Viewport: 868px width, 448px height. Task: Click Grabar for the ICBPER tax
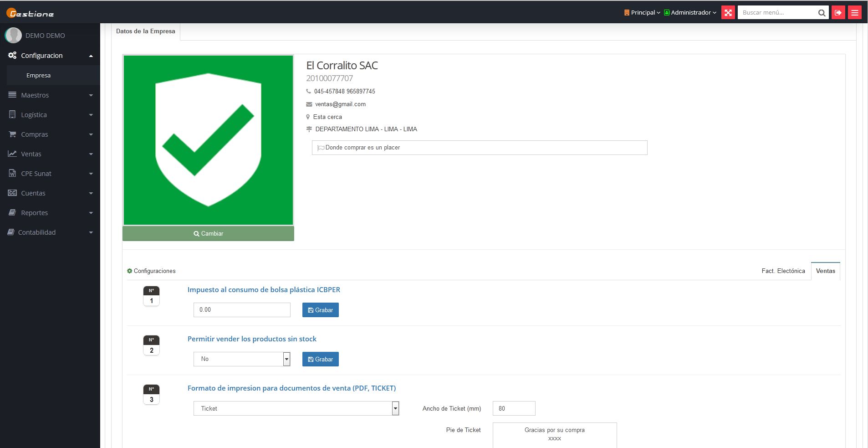pyautogui.click(x=321, y=310)
